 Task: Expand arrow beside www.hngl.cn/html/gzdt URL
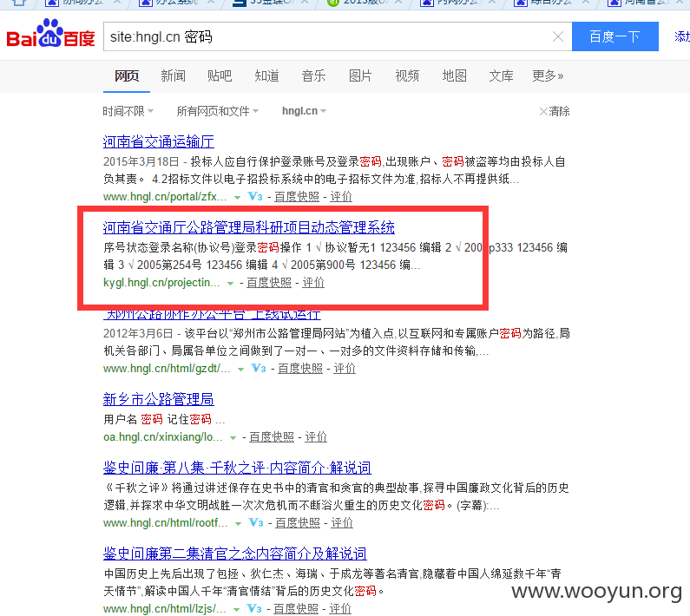tap(240, 369)
